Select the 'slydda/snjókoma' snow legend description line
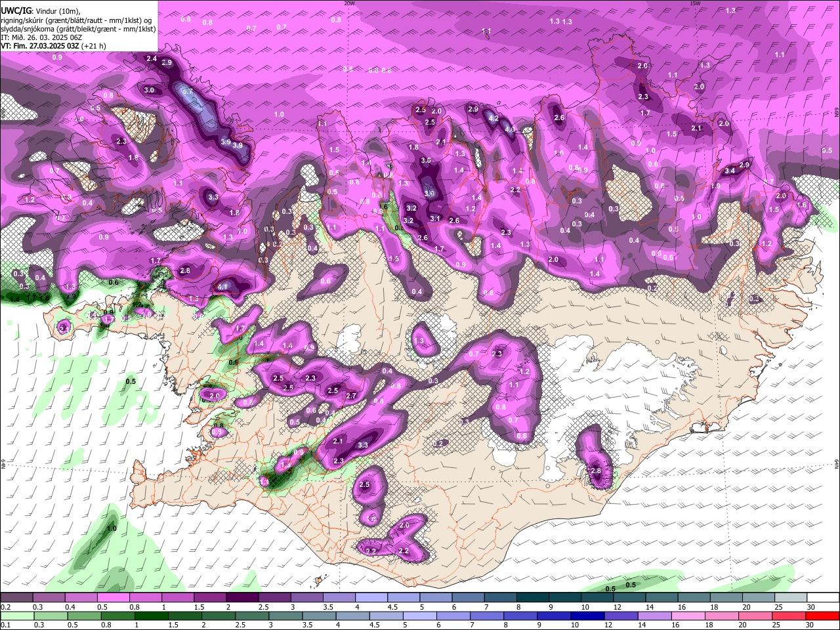The image size is (840, 630). (x=79, y=29)
